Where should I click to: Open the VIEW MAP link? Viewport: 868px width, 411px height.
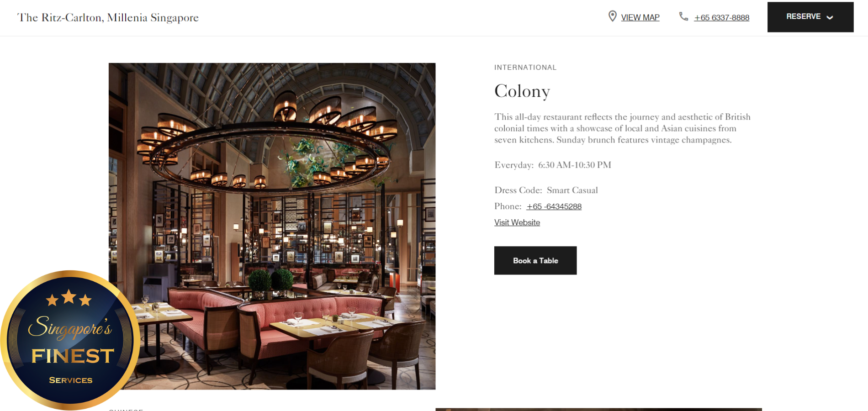[640, 17]
